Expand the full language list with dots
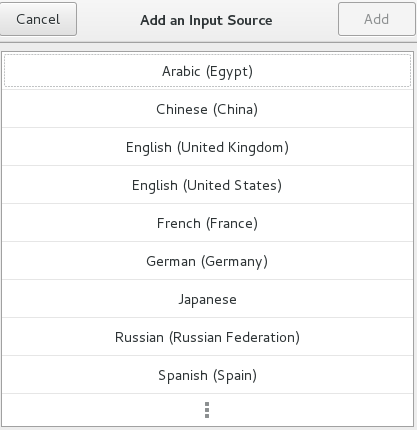This screenshot has width=417, height=430. coord(207,410)
